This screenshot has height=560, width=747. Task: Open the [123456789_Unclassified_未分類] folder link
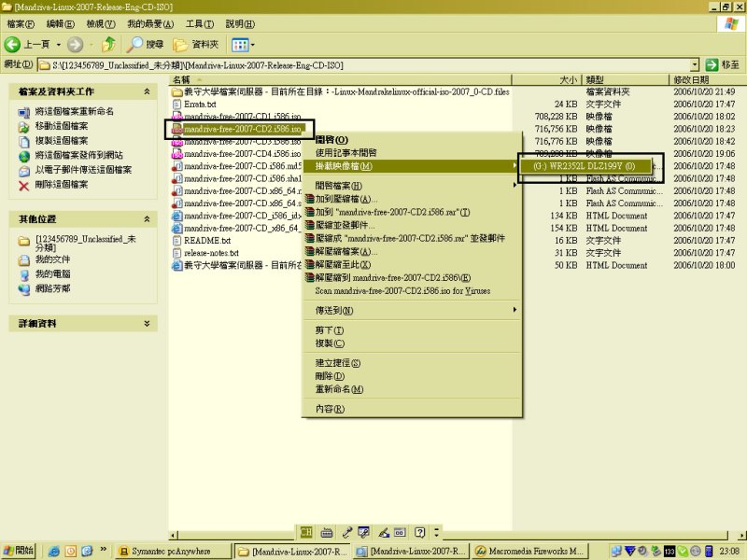(x=86, y=243)
